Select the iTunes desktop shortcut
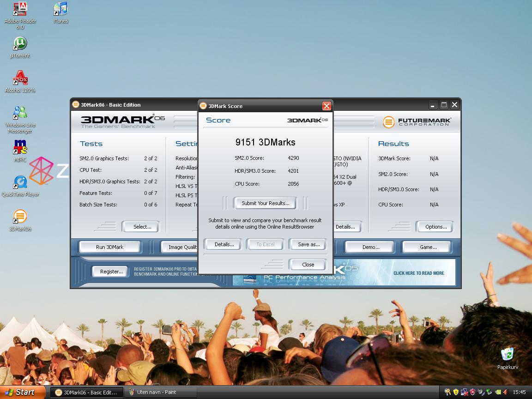This screenshot has height=399, width=532. (x=61, y=12)
